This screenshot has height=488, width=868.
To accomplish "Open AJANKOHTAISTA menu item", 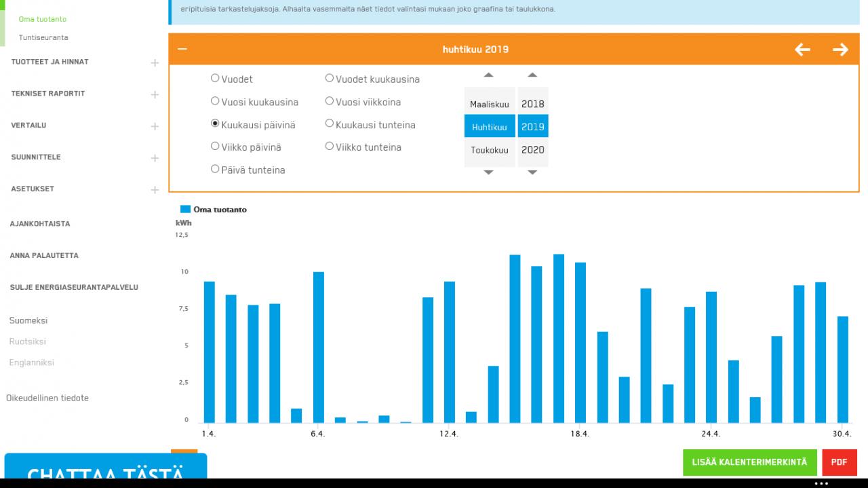I will [40, 224].
